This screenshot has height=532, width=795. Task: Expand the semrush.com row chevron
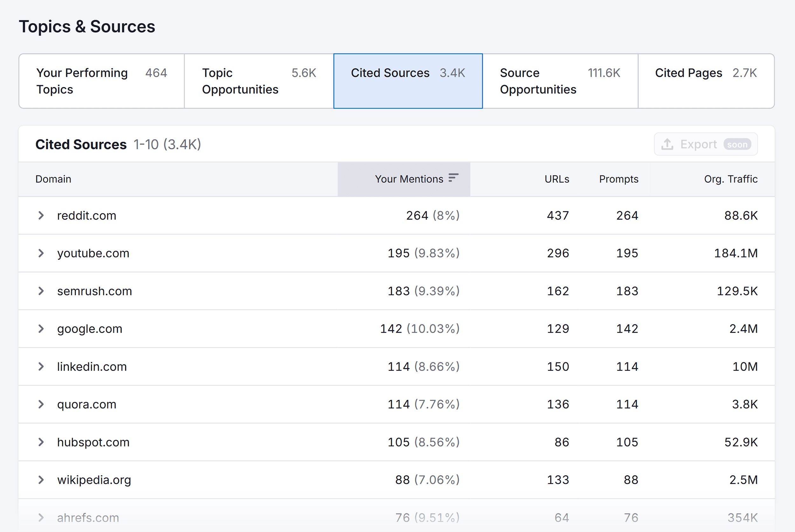[x=41, y=291]
